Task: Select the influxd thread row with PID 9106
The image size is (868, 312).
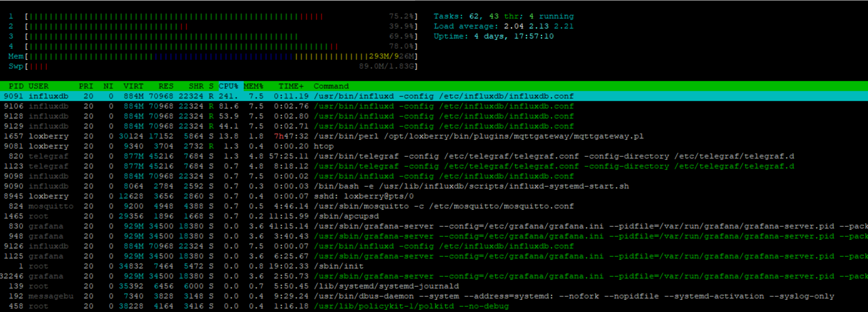Action: click(434, 106)
